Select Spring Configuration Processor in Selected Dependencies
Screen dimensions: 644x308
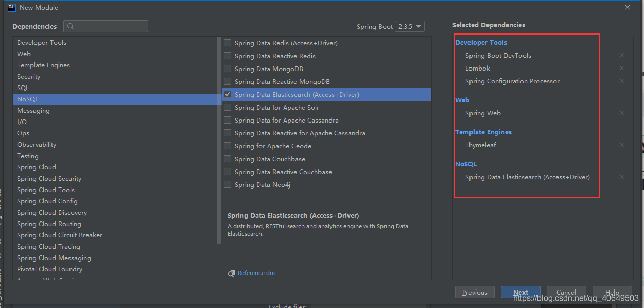(x=512, y=81)
